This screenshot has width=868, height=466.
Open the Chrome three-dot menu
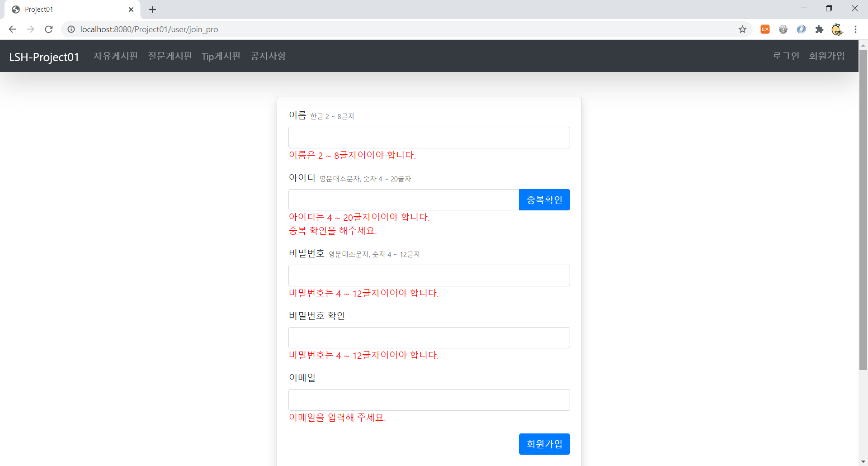pos(855,29)
